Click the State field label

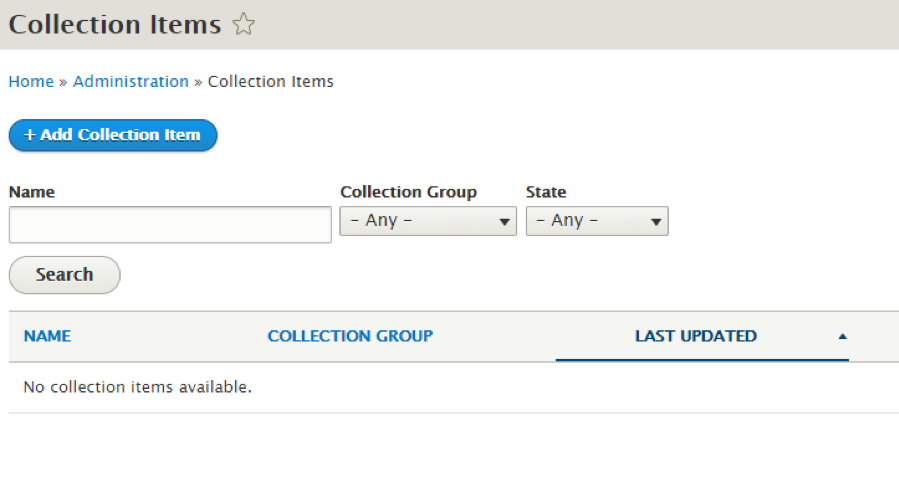pos(546,192)
